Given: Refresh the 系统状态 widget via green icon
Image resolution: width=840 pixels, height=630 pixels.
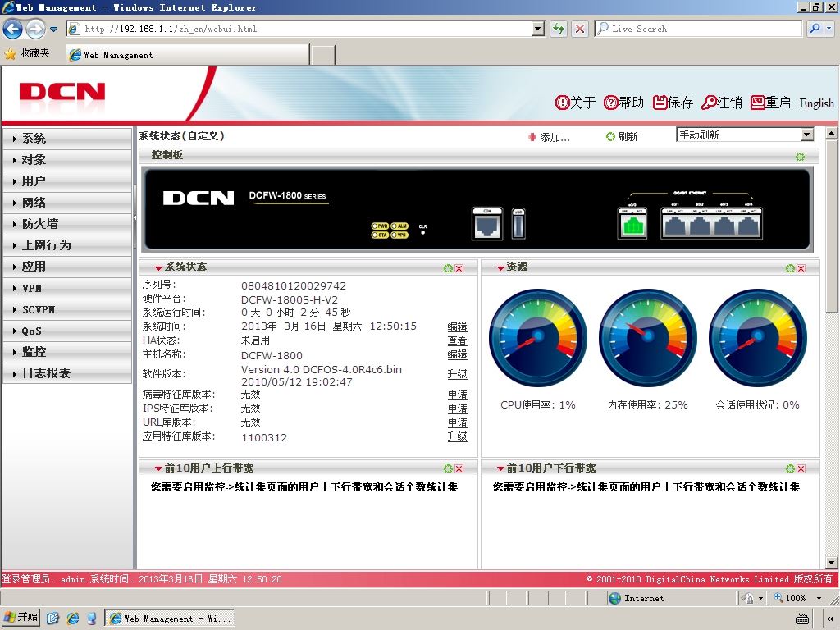Looking at the screenshot, I should click(448, 268).
